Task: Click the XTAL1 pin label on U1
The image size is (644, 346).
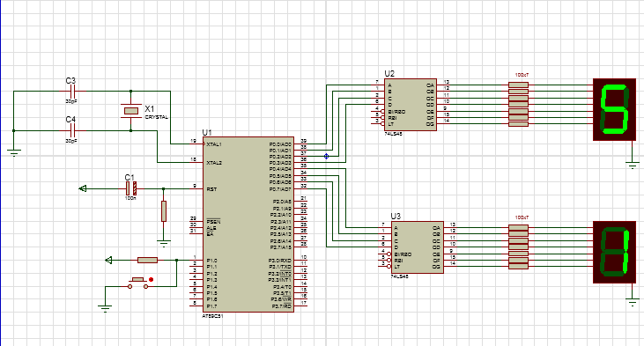Action: click(214, 144)
